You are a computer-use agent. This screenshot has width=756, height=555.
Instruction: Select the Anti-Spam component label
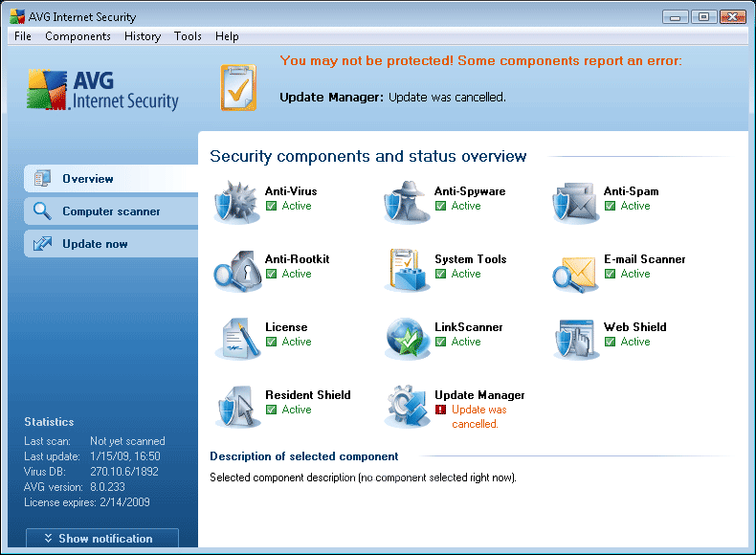[631, 191]
